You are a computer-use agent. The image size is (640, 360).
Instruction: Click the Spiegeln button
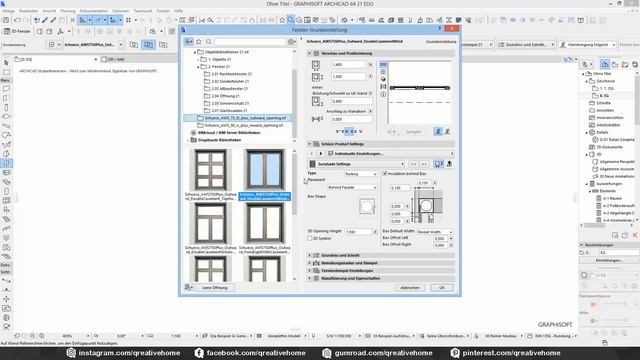click(x=413, y=132)
